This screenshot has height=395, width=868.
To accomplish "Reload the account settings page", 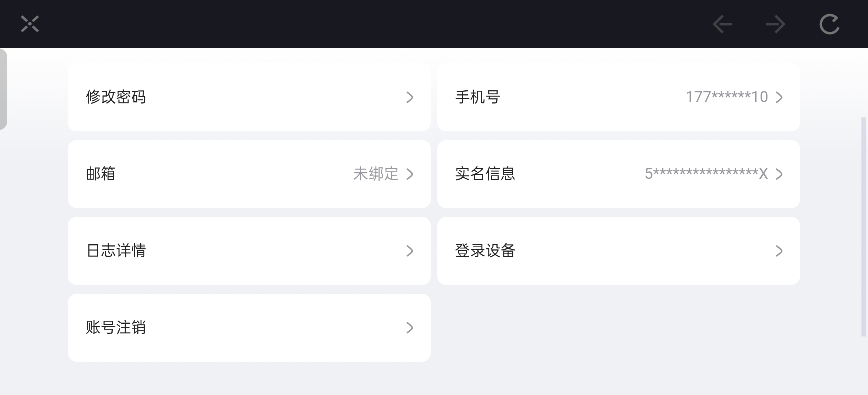I will pos(829,25).
